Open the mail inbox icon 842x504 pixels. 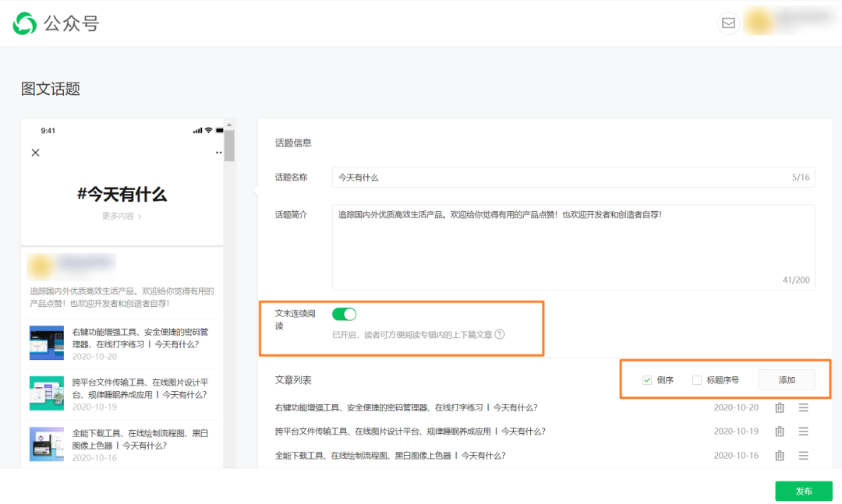tap(728, 23)
